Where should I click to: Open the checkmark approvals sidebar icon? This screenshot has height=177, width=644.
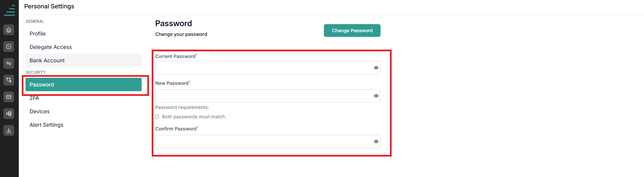pyautogui.click(x=9, y=47)
